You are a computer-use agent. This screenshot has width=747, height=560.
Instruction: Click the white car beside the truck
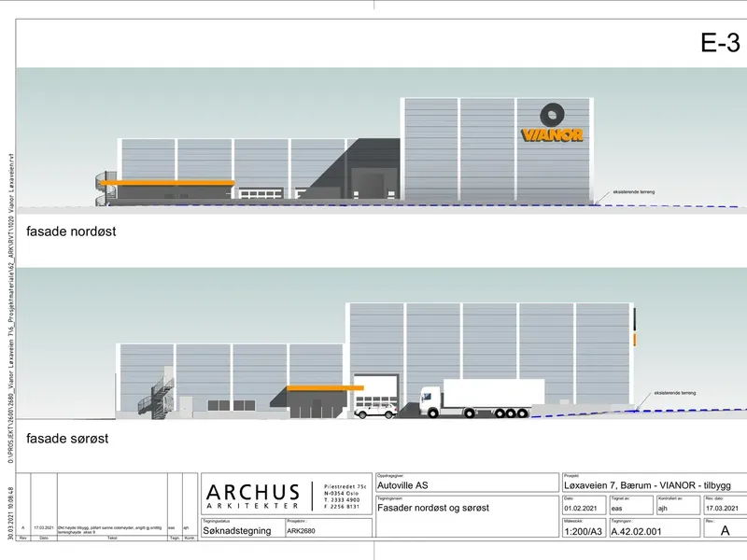[376, 411]
